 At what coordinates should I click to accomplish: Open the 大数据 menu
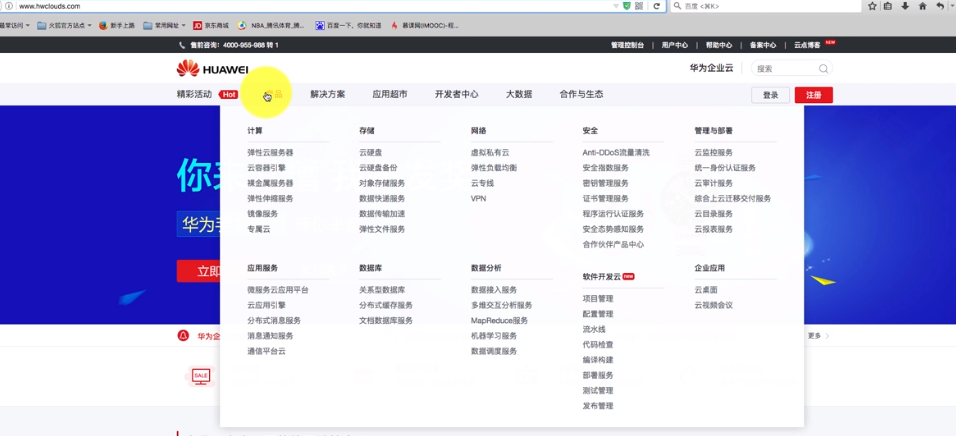(x=519, y=95)
